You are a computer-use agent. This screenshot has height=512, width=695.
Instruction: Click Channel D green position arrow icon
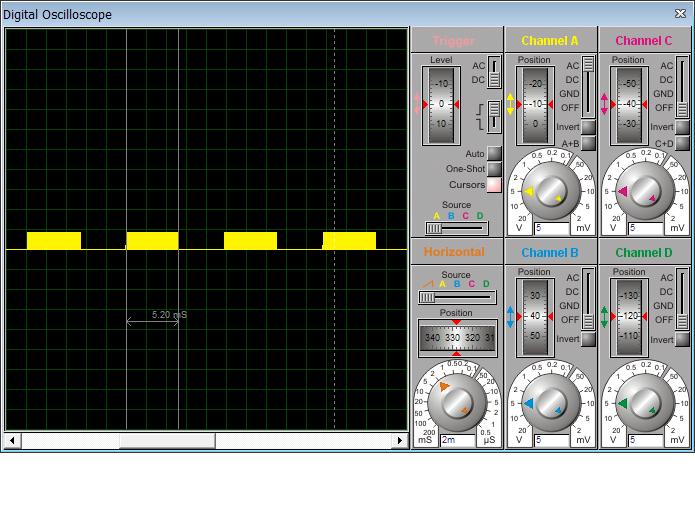click(x=605, y=317)
